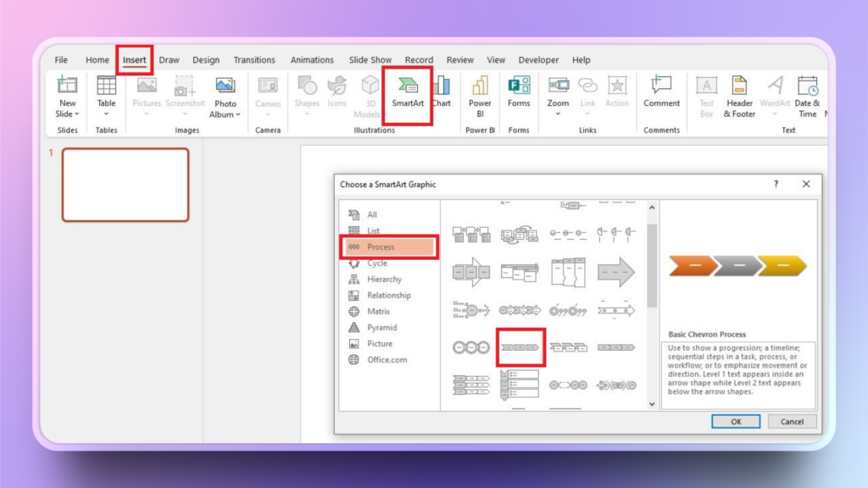Expand the New Slide dropdown

pyautogui.click(x=68, y=114)
